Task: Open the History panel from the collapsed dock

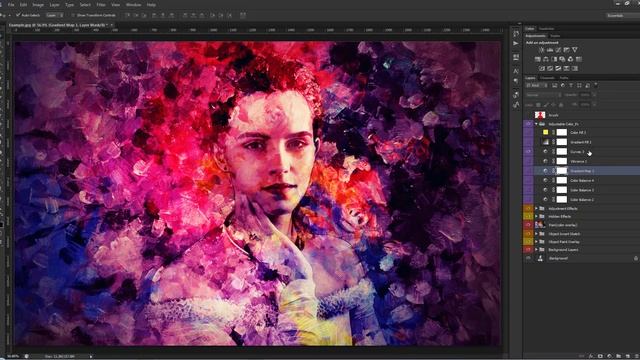Action: click(x=516, y=33)
